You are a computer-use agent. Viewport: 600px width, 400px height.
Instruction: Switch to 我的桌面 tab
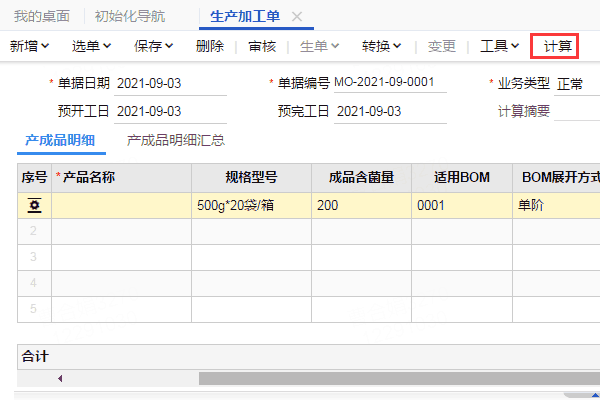(43, 17)
